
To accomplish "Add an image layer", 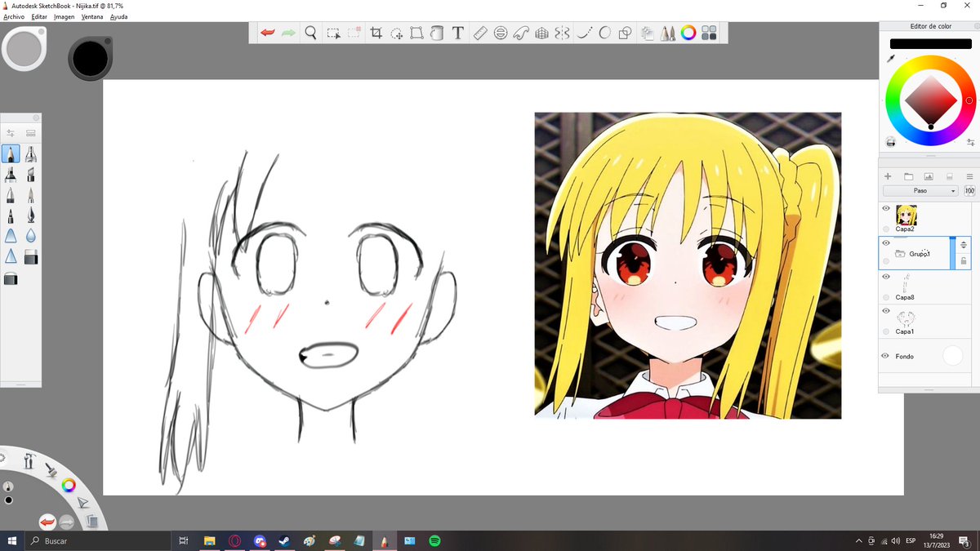I will [929, 176].
